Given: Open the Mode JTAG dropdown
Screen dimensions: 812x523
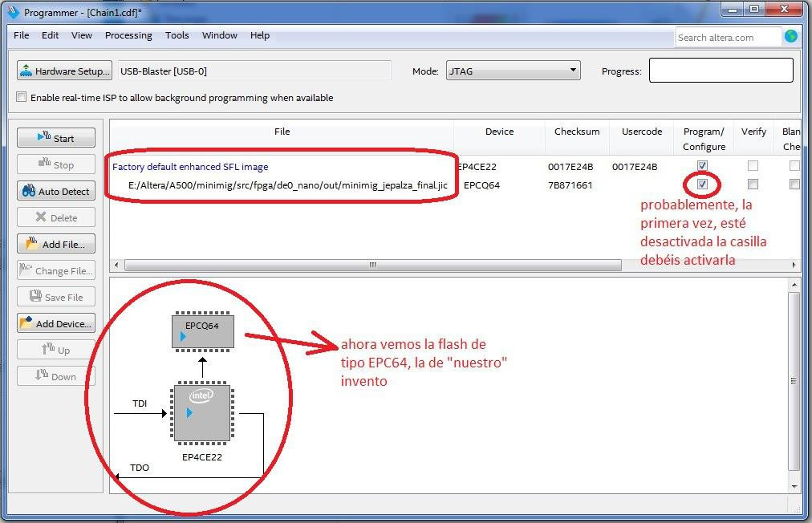Looking at the screenshot, I should pyautogui.click(x=513, y=71).
